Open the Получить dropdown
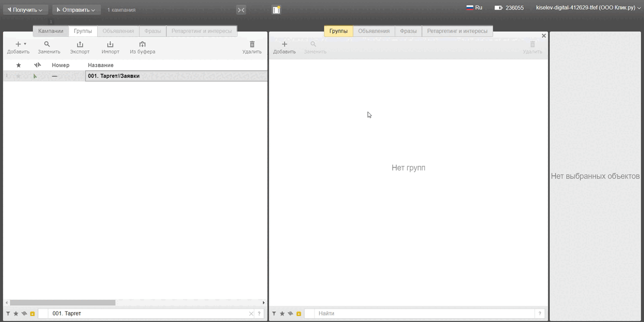This screenshot has width=644, height=322. click(x=25, y=10)
